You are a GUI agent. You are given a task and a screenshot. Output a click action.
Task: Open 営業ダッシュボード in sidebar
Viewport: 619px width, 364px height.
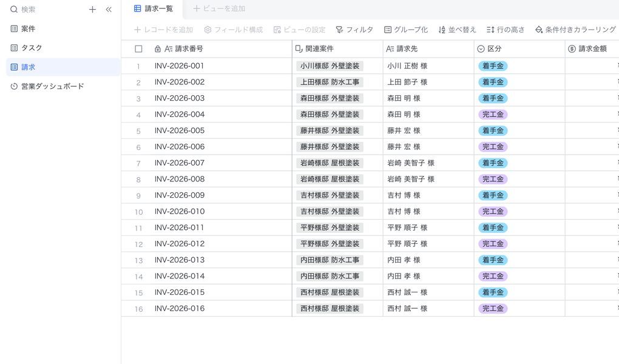[x=63, y=86]
